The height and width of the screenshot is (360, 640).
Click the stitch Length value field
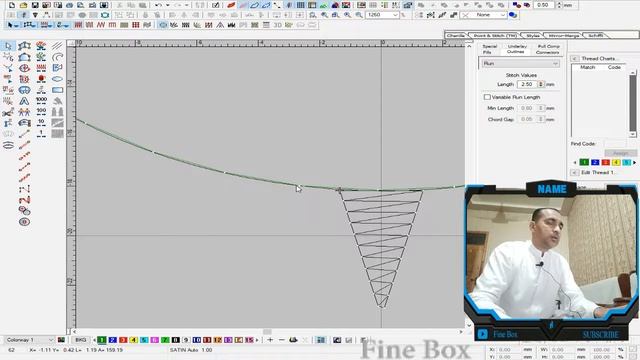tap(527, 84)
